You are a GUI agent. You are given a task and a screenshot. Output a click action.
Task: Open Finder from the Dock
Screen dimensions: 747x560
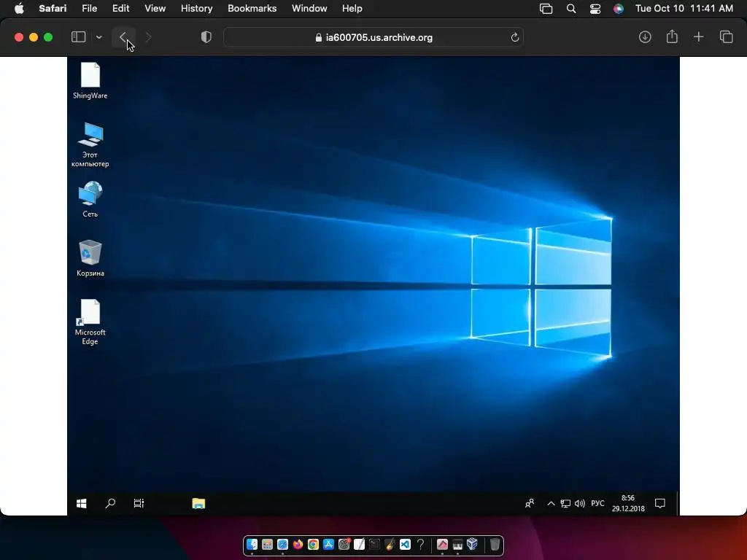point(252,544)
